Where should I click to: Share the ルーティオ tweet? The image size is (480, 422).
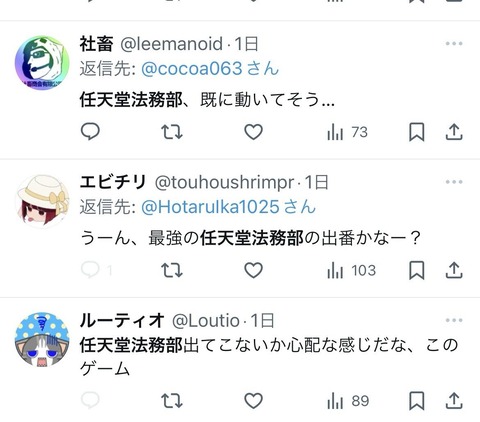(x=454, y=400)
